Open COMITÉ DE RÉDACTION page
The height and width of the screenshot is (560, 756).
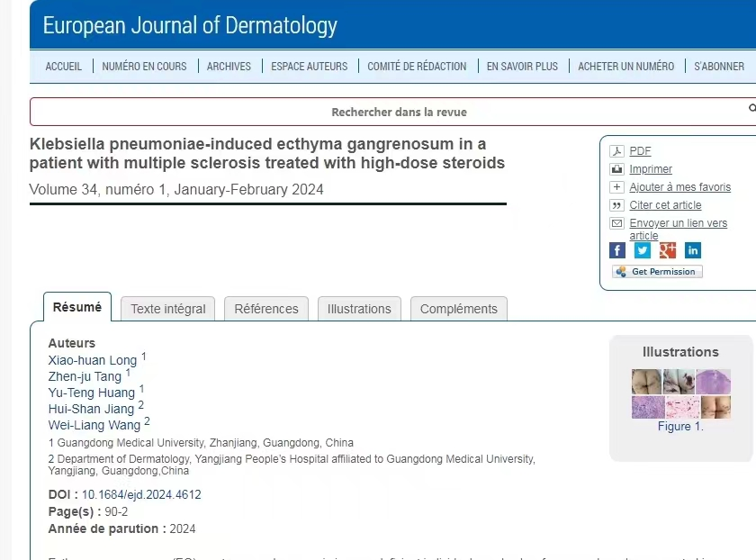click(x=417, y=67)
